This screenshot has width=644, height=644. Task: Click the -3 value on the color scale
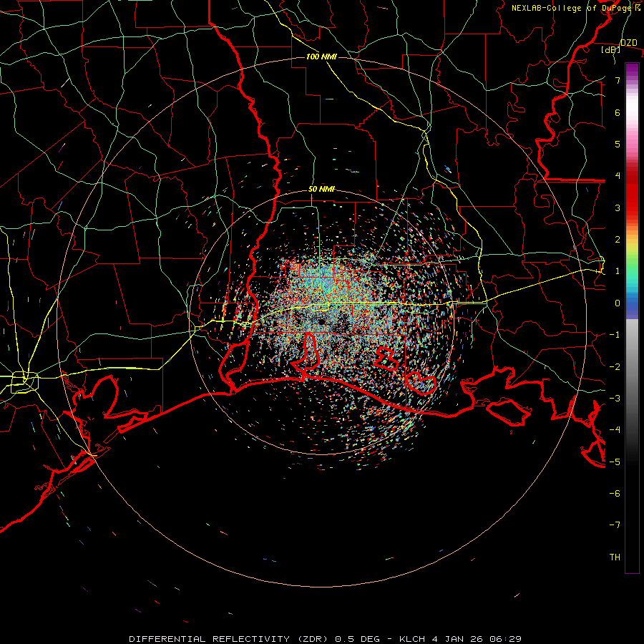[615, 399]
